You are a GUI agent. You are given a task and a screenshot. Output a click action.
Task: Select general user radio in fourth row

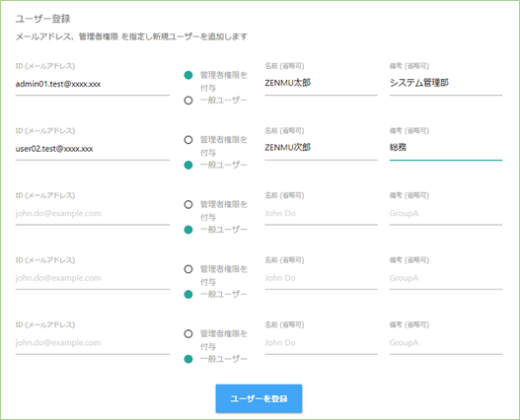[x=188, y=295]
